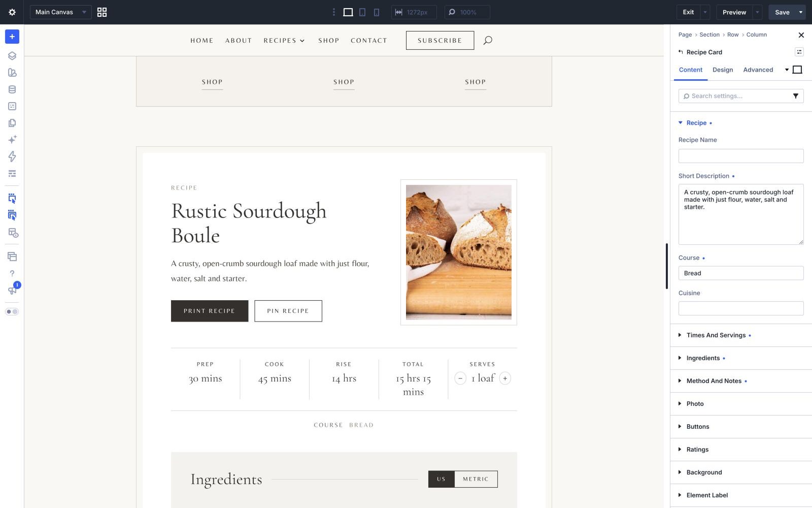Decrease servings with the minus stepper
This screenshot has height=508, width=812.
460,378
